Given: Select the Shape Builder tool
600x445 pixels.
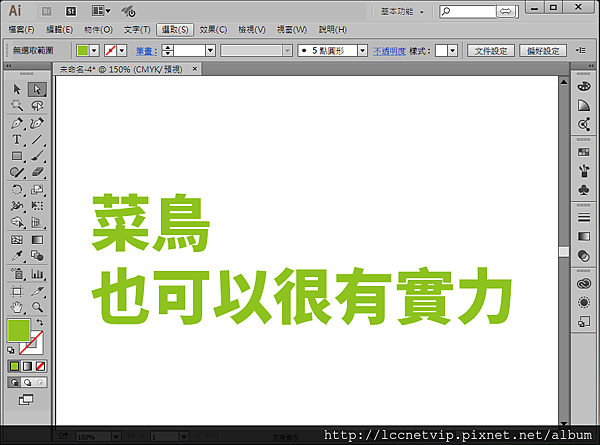Looking at the screenshot, I should 17,222.
